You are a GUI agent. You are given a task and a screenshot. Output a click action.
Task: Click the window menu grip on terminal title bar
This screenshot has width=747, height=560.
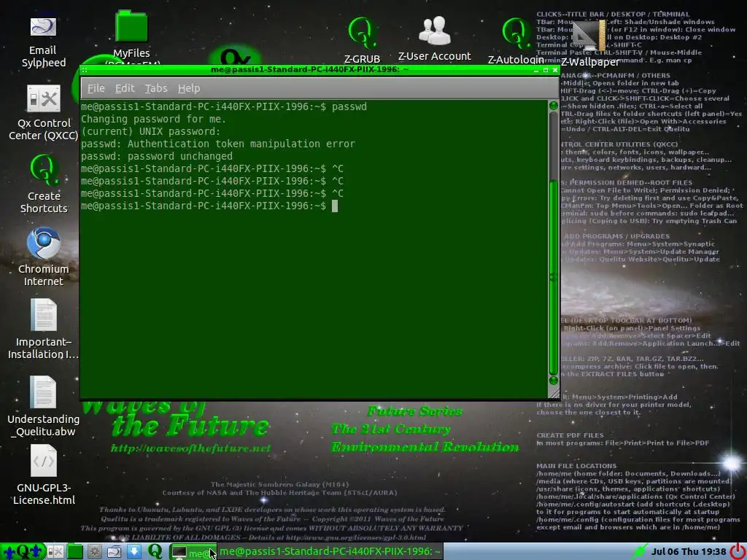click(85, 70)
